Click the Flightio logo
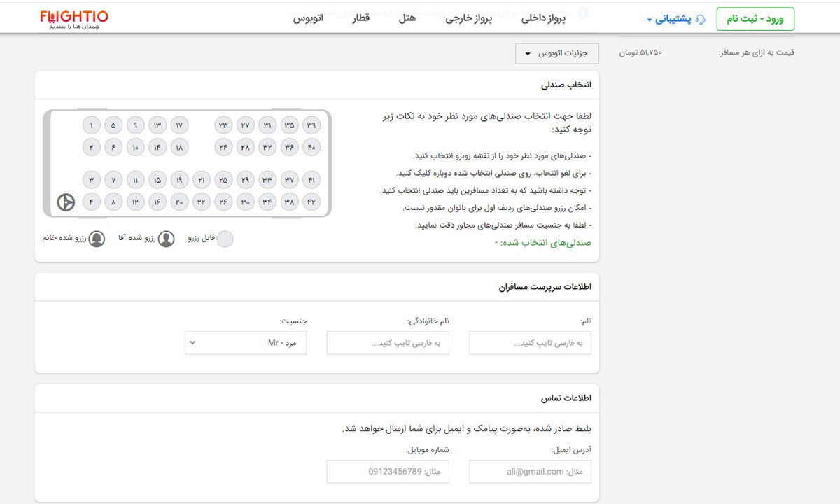The height and width of the screenshot is (504, 840). click(74, 19)
